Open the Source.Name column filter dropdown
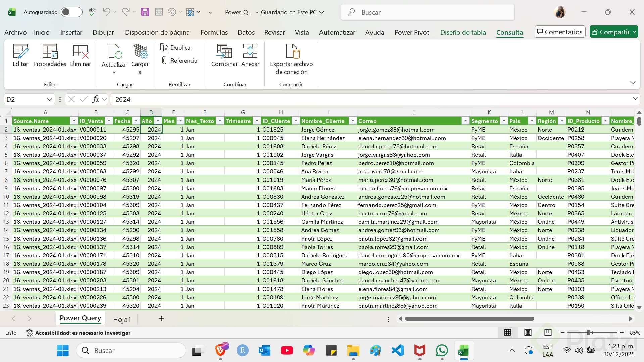 [74, 121]
